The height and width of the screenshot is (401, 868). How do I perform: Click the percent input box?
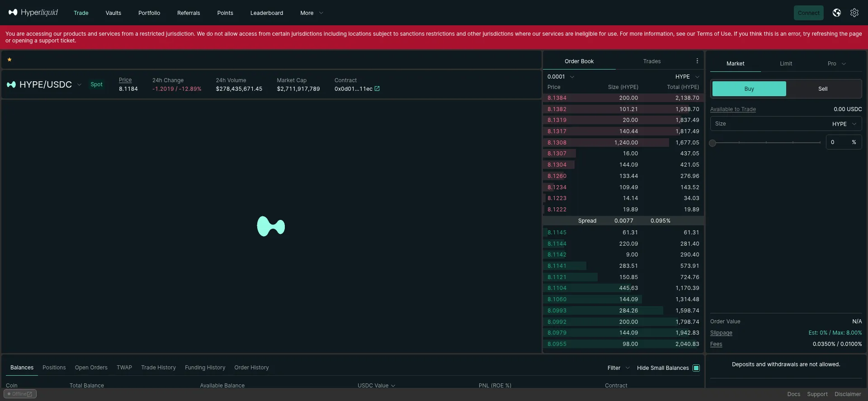pyautogui.click(x=844, y=142)
